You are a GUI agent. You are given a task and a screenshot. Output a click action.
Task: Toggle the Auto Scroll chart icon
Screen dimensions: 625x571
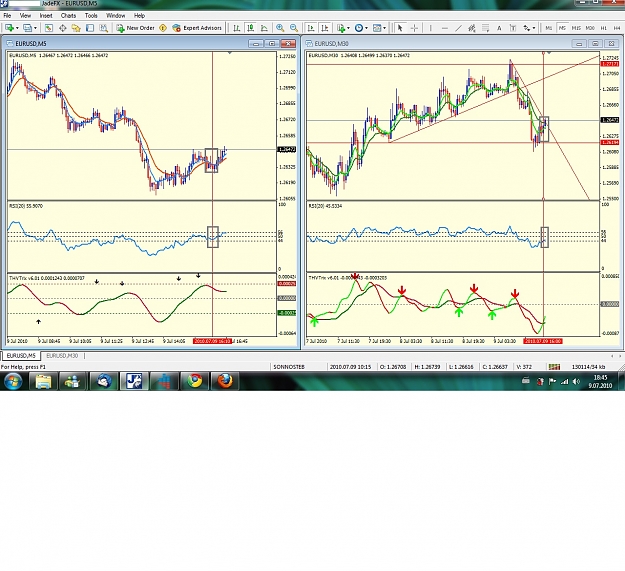pyautogui.click(x=311, y=28)
